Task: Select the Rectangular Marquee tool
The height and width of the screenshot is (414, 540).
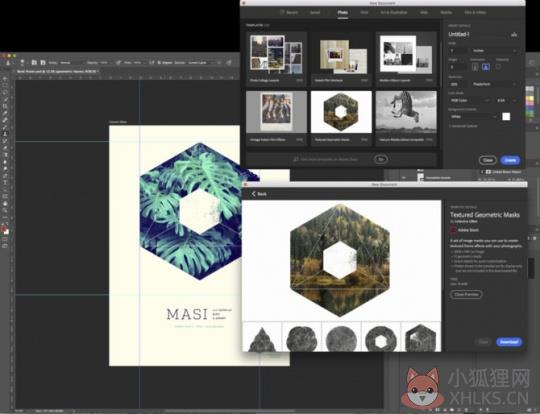Action: coord(5,85)
